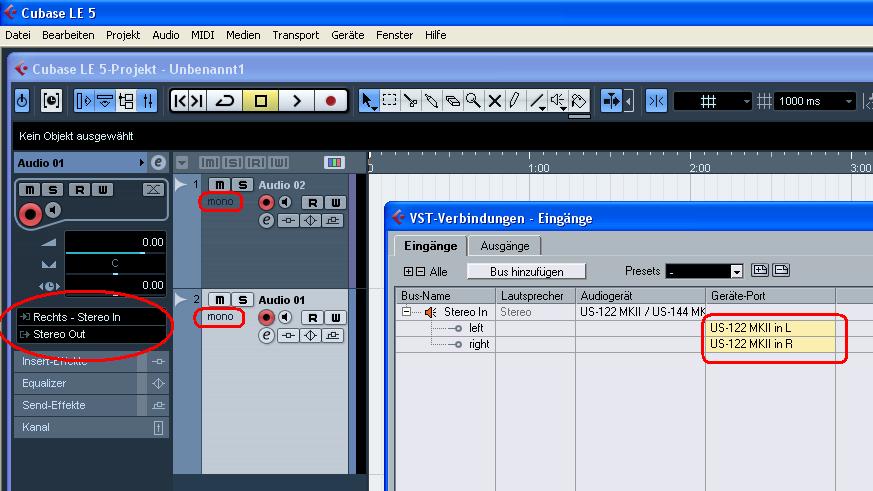Open the Bearbeiten menu
Viewport: 873px width, 491px height.
[x=68, y=35]
